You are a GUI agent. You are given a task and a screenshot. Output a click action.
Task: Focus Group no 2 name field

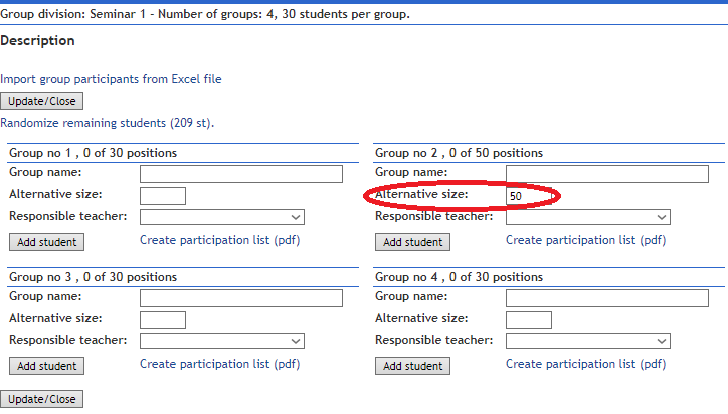[x=607, y=174]
